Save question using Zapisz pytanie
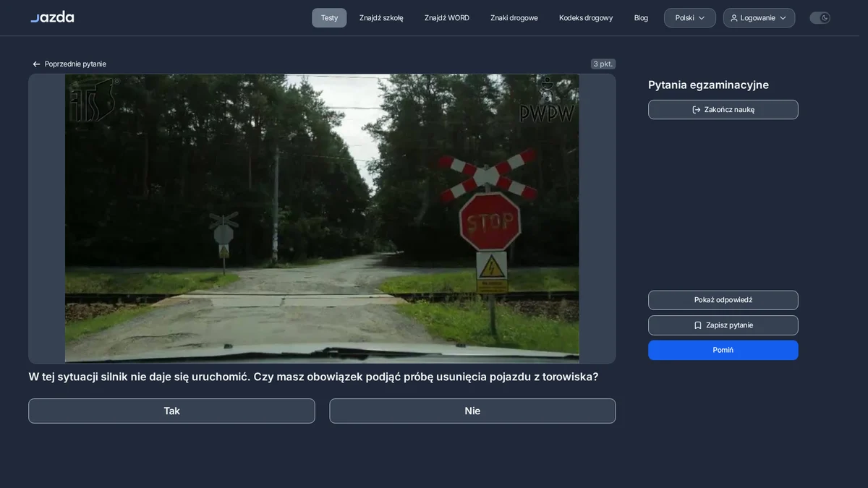868x488 pixels. (x=723, y=325)
